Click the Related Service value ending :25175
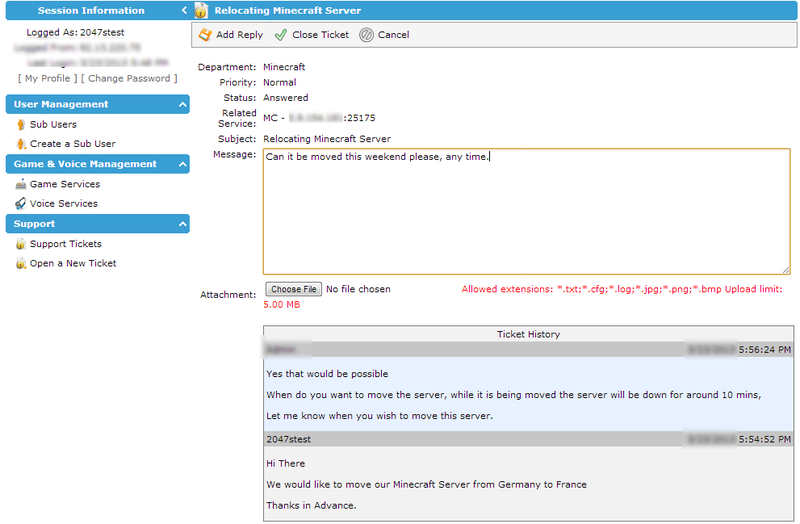Image resolution: width=800 pixels, height=524 pixels. [x=319, y=118]
